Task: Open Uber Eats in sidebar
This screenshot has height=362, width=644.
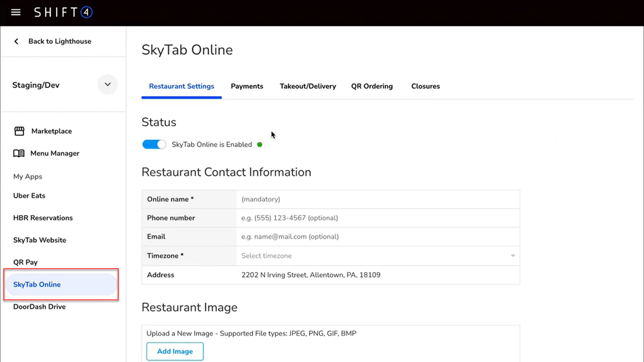Action: tap(29, 196)
